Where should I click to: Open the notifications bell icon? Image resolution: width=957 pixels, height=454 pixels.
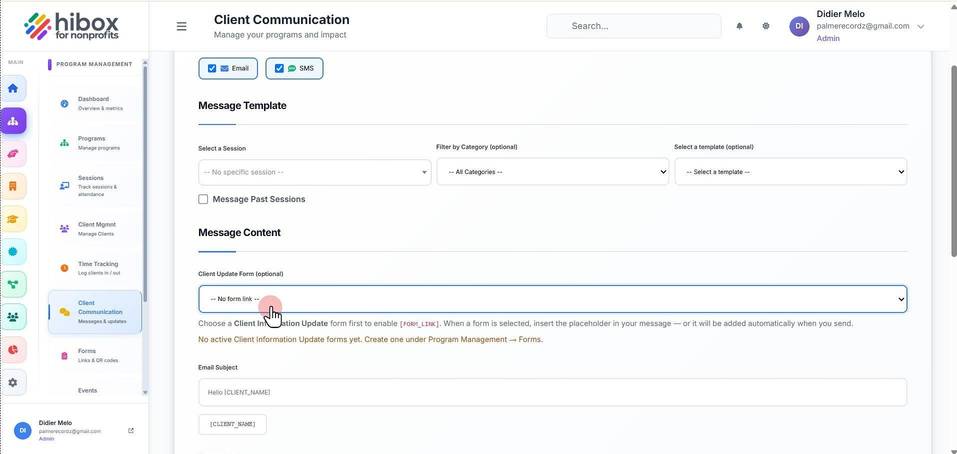pos(739,26)
